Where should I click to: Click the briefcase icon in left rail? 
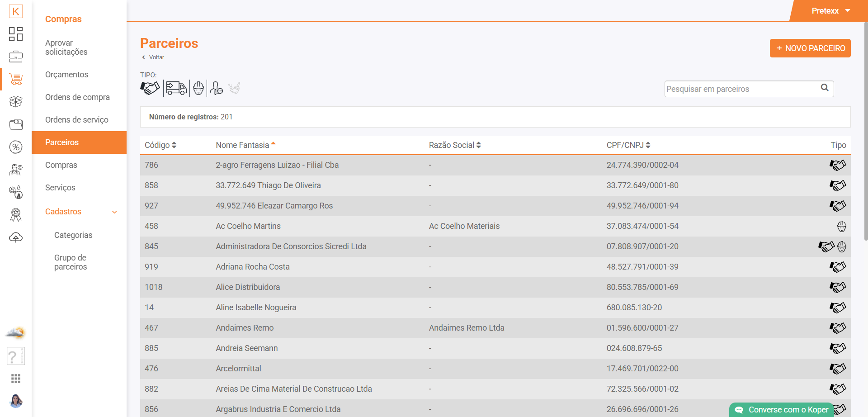[x=16, y=57]
